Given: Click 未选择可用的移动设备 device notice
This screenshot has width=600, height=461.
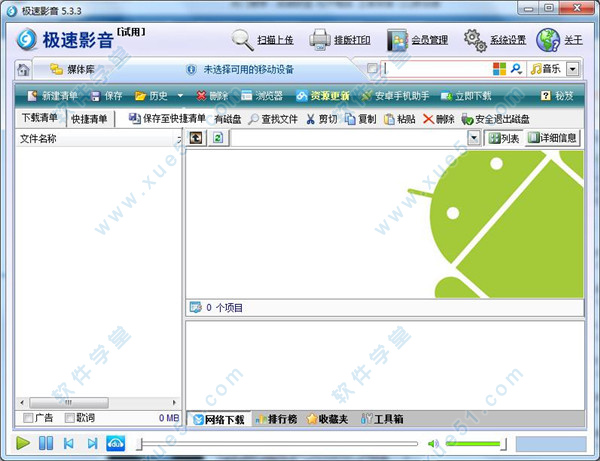Looking at the screenshot, I should point(248,70).
